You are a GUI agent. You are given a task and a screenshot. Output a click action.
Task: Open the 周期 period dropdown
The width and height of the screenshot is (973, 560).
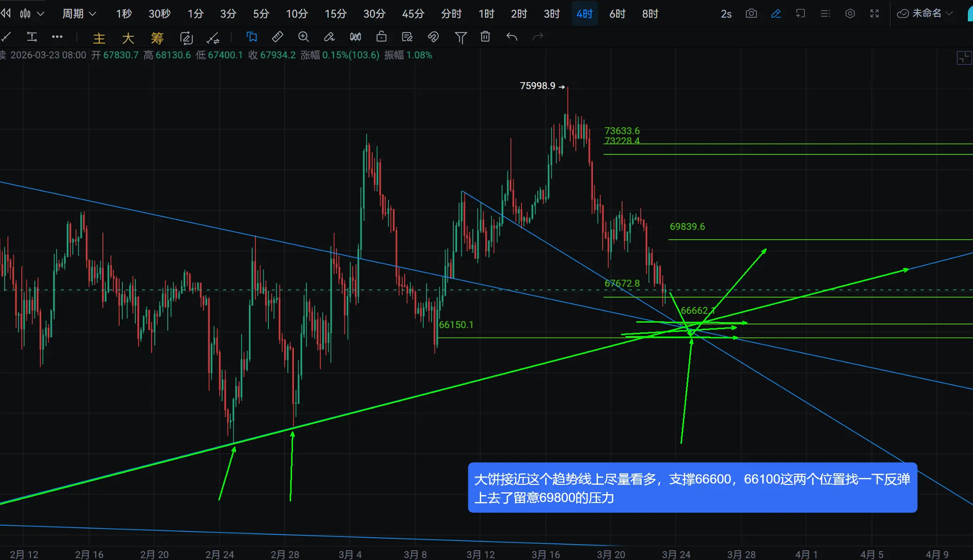[x=79, y=13]
